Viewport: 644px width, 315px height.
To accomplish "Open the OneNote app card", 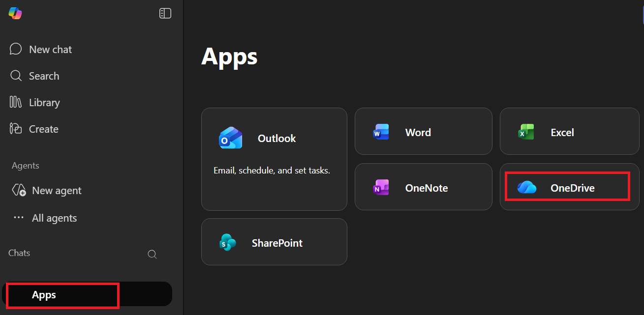I will point(424,187).
